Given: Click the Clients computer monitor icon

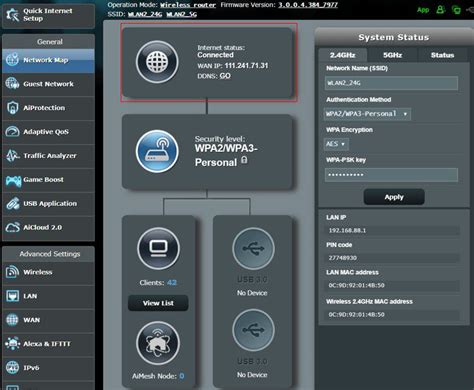Looking at the screenshot, I should (x=158, y=248).
